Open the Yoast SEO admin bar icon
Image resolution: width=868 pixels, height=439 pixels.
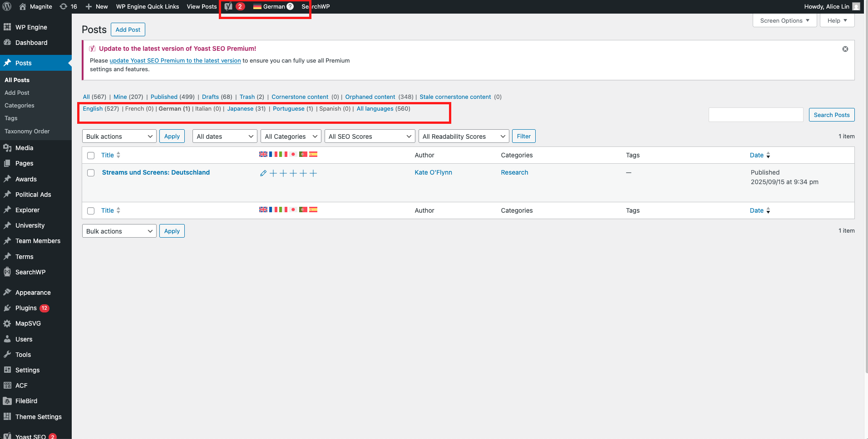pos(229,6)
